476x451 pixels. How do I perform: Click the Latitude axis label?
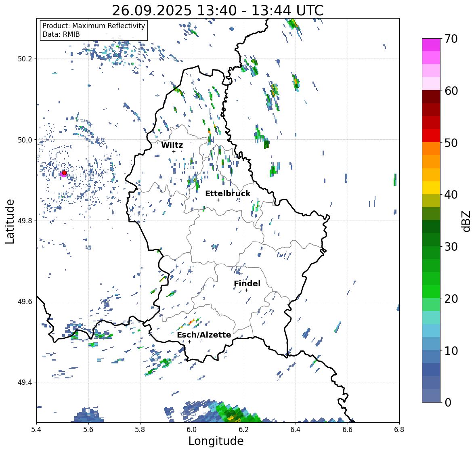click(10, 221)
